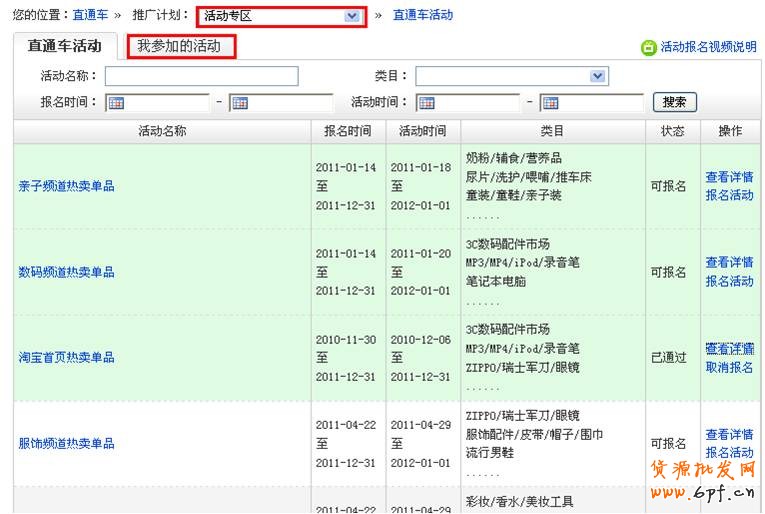Select the 童装/童鞋/亲子装 category text
Screen dimensions: 765x514
513,195
